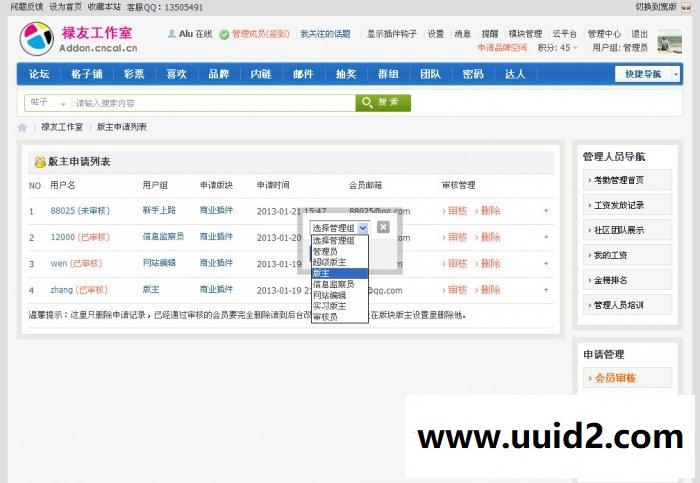Open the 密码 nav tab
The height and width of the screenshot is (483, 700).
473,74
